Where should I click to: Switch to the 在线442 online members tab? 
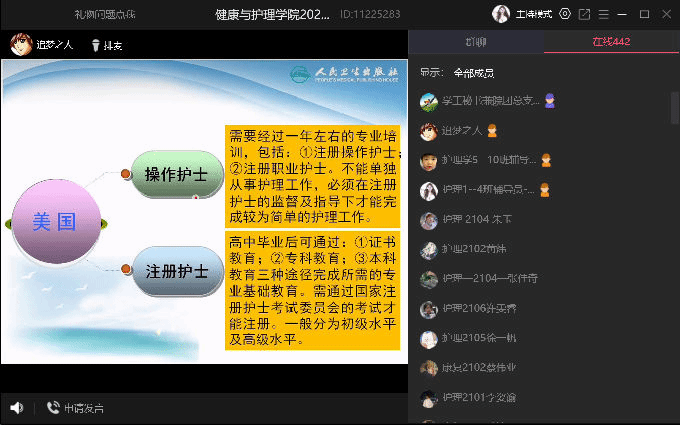(x=611, y=43)
